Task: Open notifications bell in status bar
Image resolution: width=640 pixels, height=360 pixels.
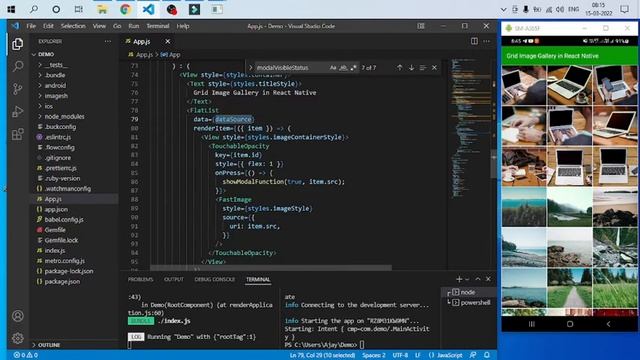Action: click(x=487, y=355)
